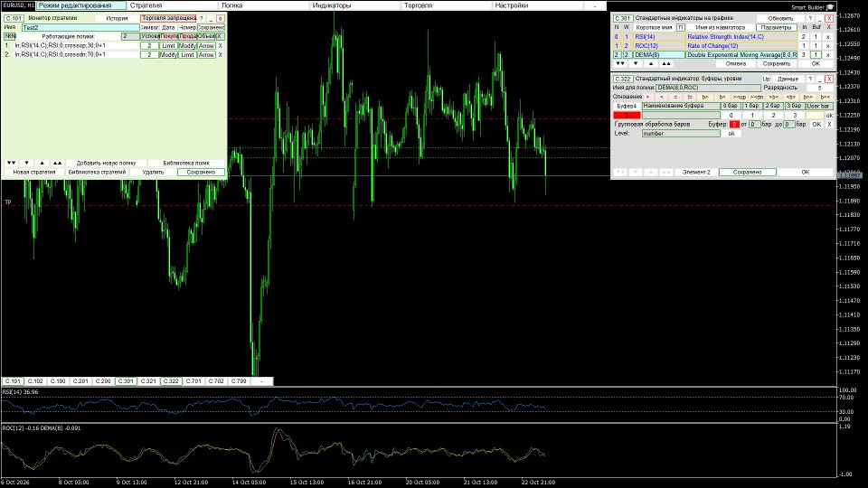The height and width of the screenshot is (488, 868).
Task: Open Библиотека логик
Action: pos(186,164)
